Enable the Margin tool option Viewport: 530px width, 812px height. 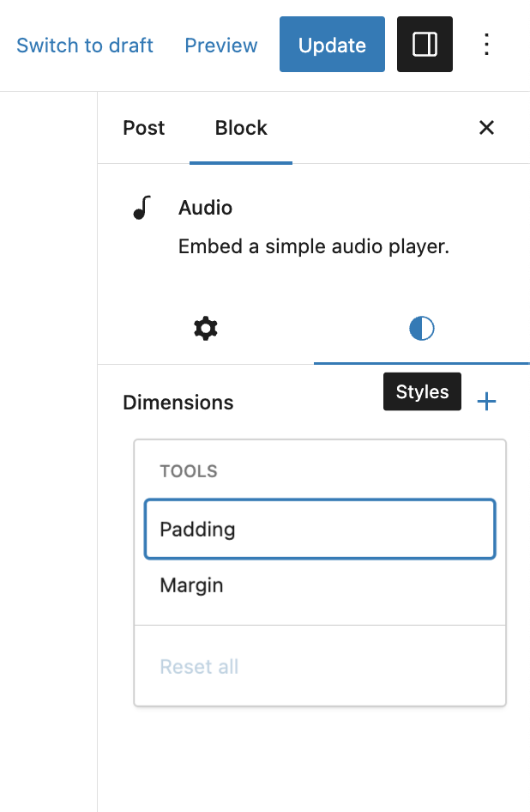(320, 585)
